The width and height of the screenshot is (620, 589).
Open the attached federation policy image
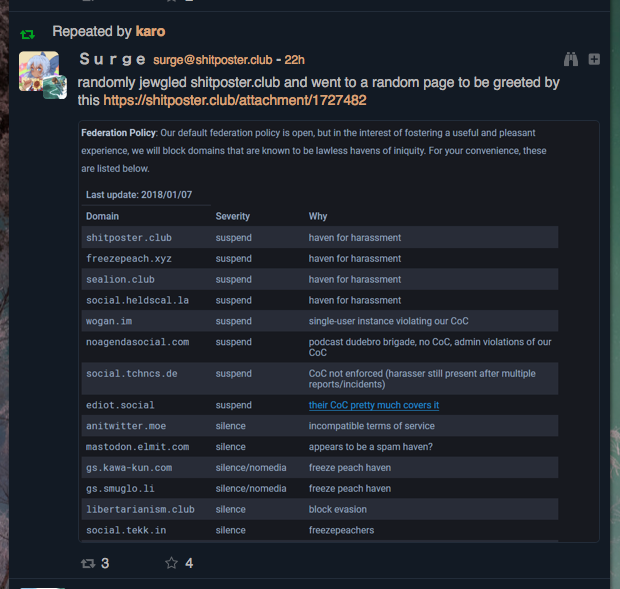coord(339,331)
